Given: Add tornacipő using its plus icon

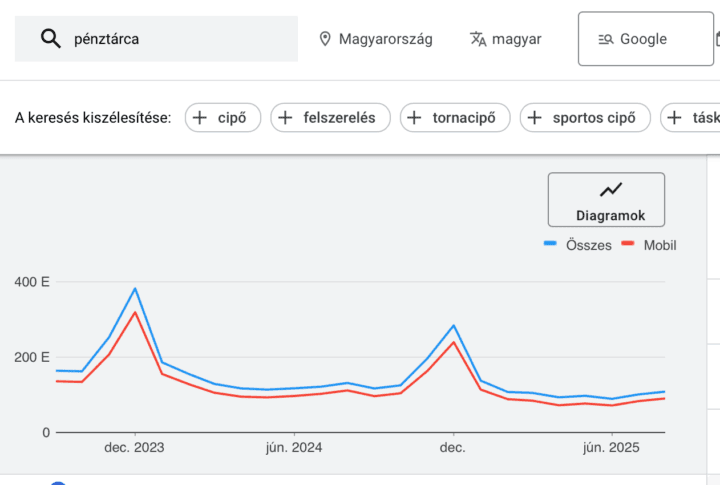Looking at the screenshot, I should click(x=415, y=118).
